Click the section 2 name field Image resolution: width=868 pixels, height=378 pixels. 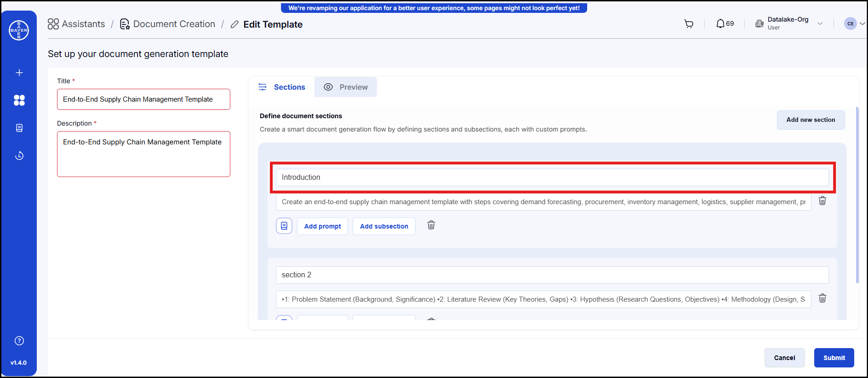pos(552,275)
